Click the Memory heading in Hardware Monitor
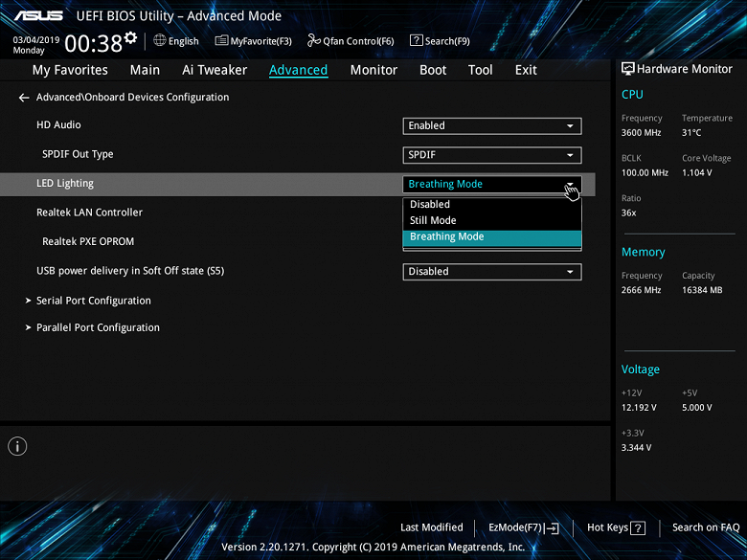 click(x=644, y=252)
